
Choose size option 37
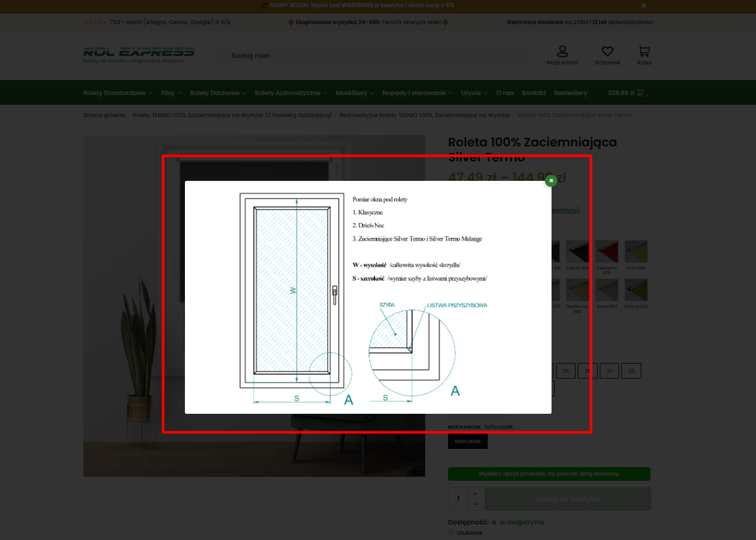(x=609, y=371)
